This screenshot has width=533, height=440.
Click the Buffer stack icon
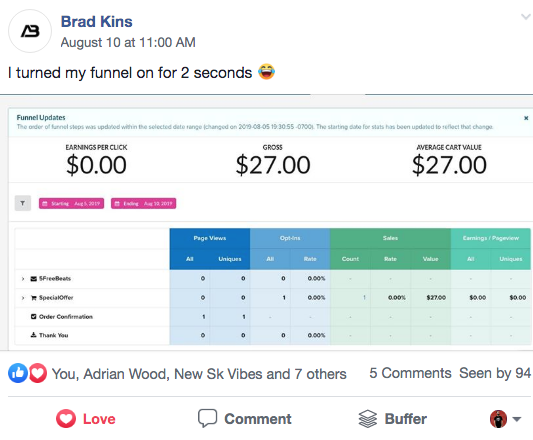pos(368,419)
